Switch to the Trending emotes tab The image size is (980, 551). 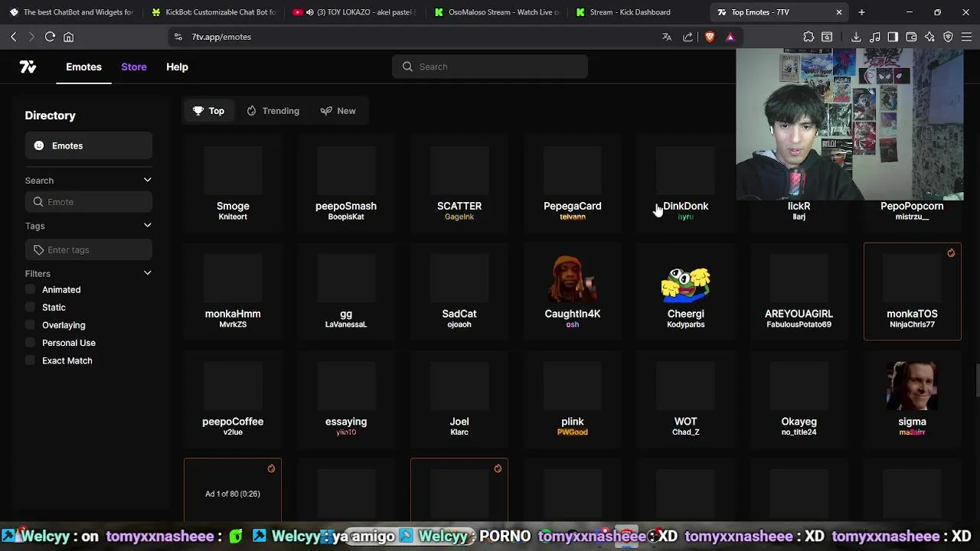pos(273,111)
